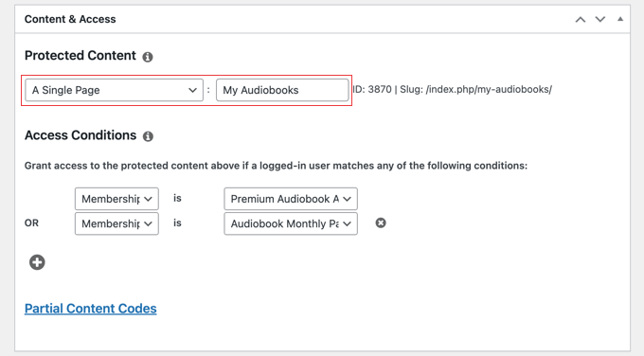Open the A Single Page dropdown
Image resolution: width=644 pixels, height=356 pixels.
click(x=115, y=90)
